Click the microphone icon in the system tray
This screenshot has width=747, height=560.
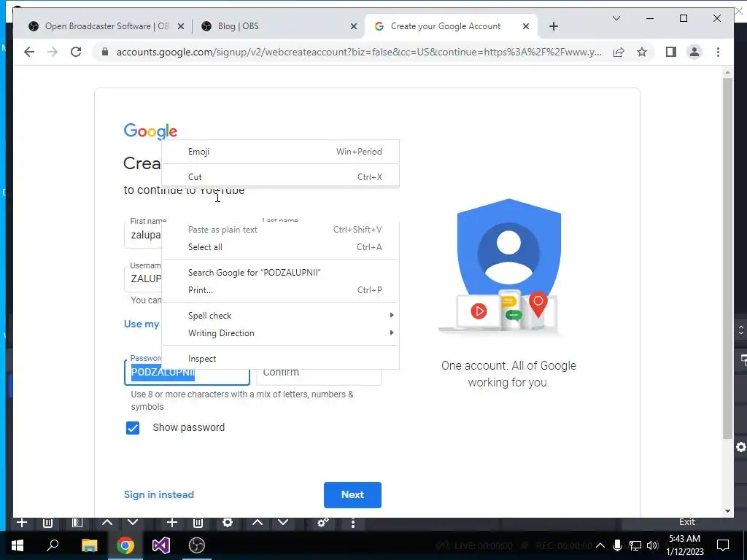[617, 545]
